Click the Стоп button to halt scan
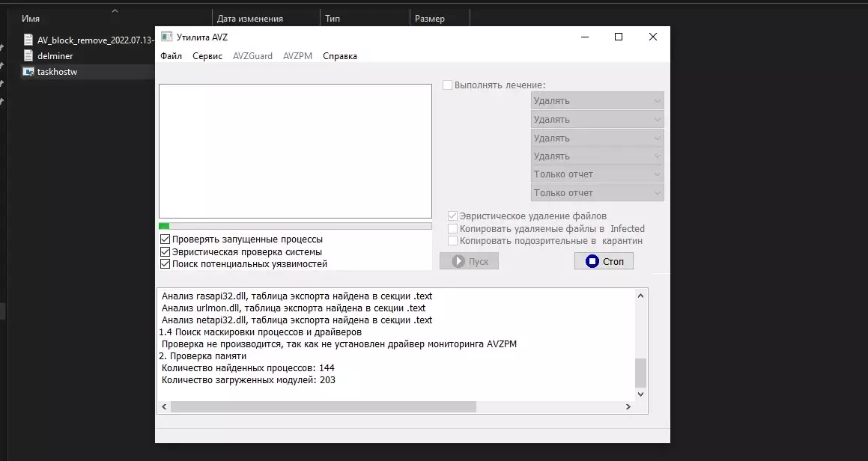Viewport: 868px width, 461px height. [x=604, y=261]
